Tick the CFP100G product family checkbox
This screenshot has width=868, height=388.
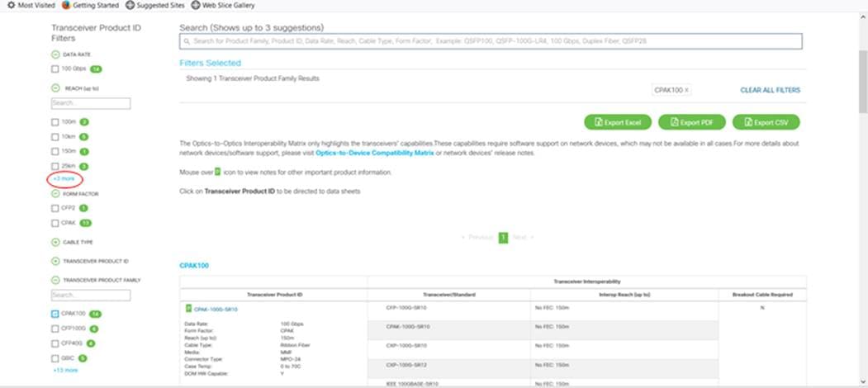[55, 329]
